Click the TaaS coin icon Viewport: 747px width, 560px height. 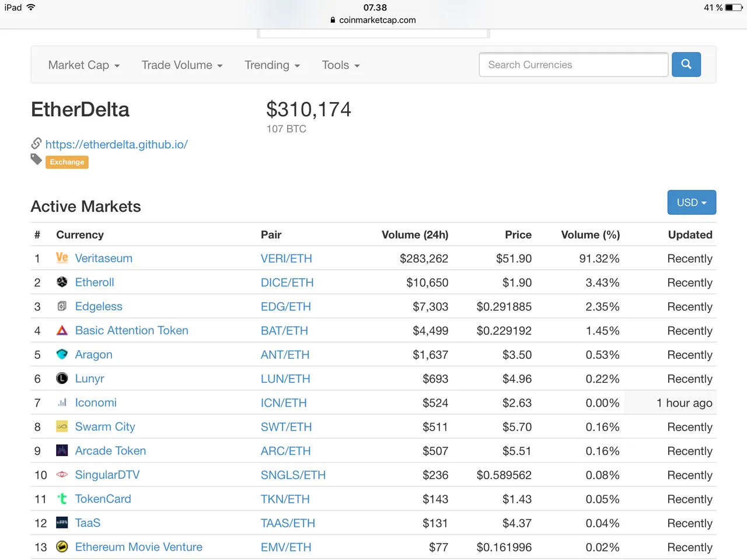tap(62, 523)
